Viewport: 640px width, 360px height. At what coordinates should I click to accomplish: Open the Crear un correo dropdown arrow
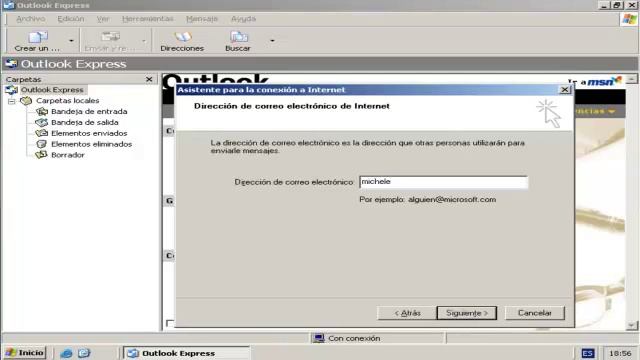pos(71,41)
